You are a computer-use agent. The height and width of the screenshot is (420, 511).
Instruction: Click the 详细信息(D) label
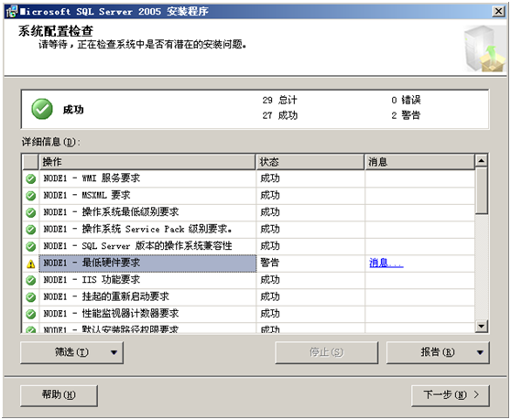pyautogui.click(x=51, y=142)
